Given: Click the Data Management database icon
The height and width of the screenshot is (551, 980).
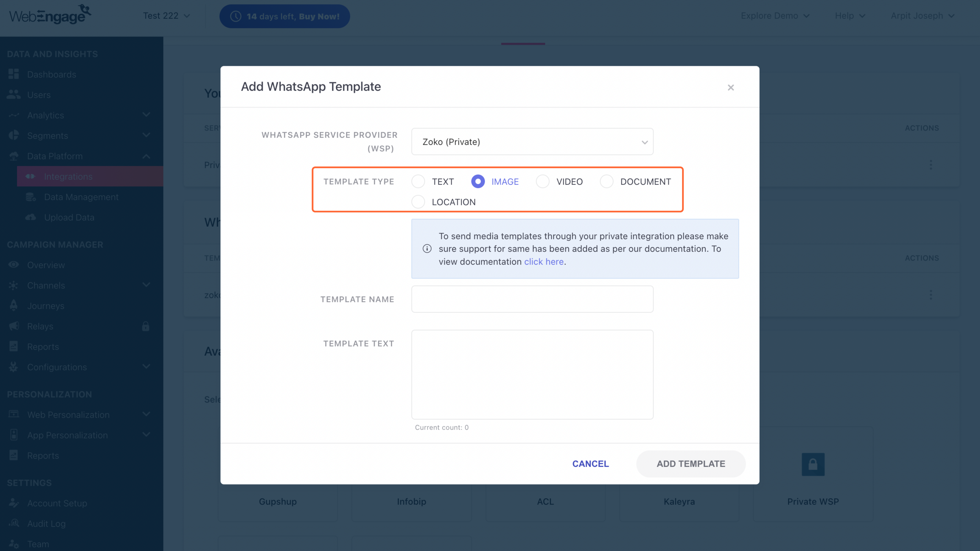Looking at the screenshot, I should tap(30, 197).
